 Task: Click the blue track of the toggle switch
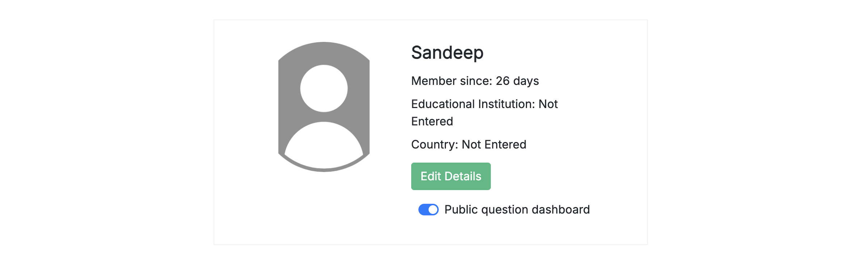click(x=423, y=210)
